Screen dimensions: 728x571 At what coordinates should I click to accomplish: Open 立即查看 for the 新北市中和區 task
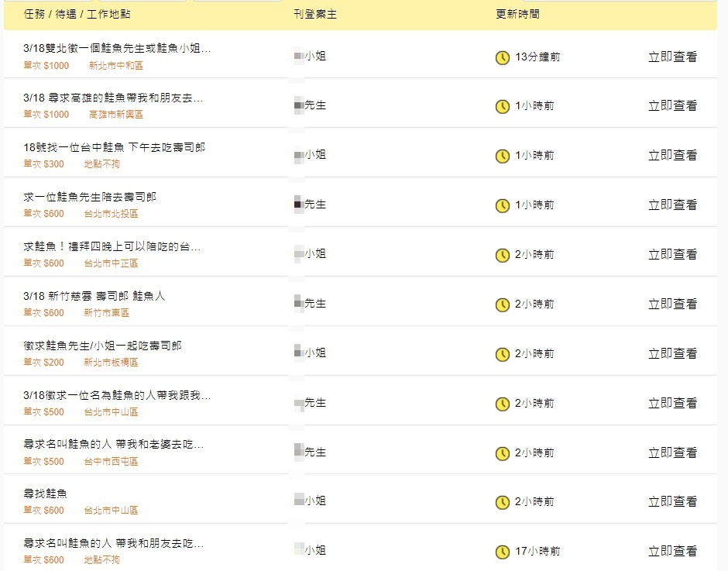click(x=672, y=57)
